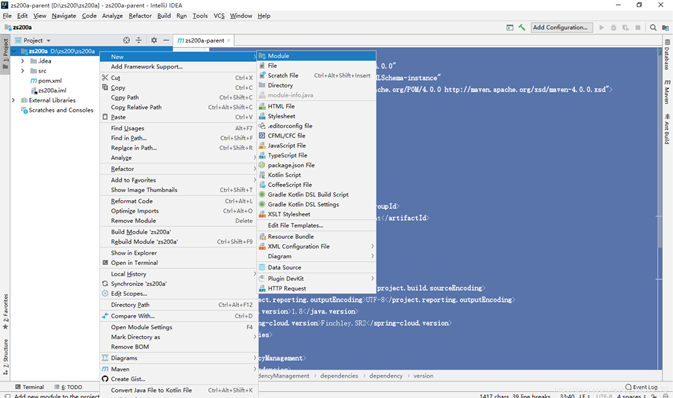Click the Project panel settings gear
673x398 pixels.
coord(154,40)
